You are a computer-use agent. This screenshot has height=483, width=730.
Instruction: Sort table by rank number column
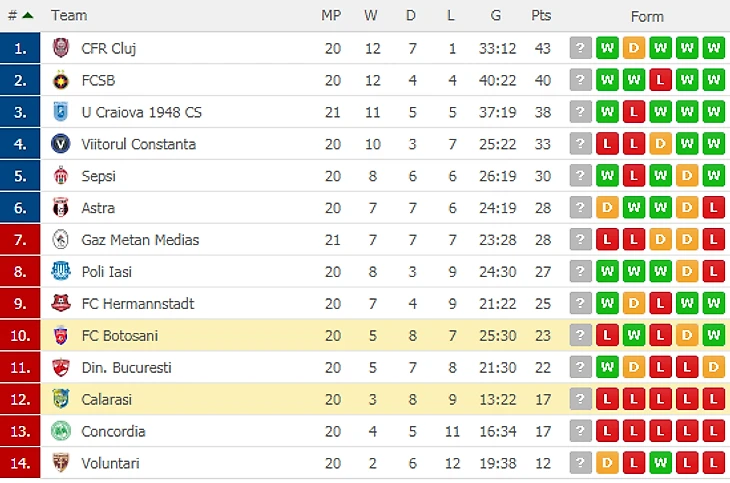click(19, 15)
